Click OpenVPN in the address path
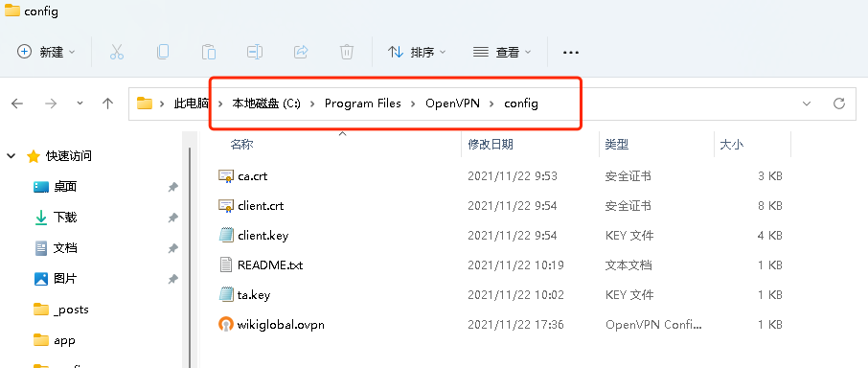Image resolution: width=868 pixels, height=368 pixels. pos(452,103)
